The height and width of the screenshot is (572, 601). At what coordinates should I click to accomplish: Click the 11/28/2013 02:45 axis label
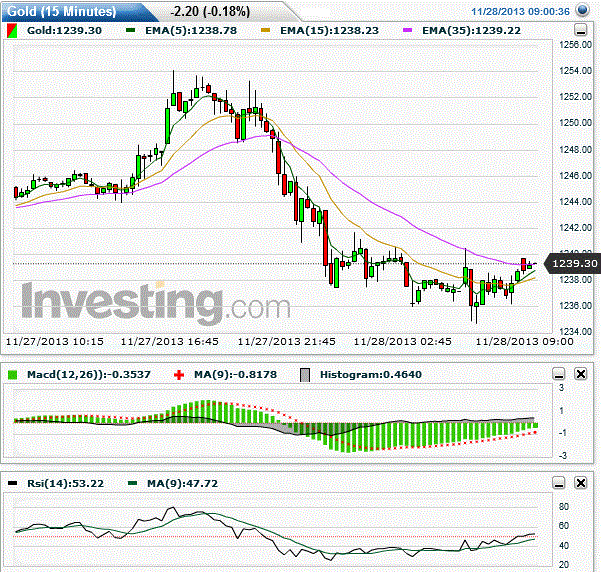(x=402, y=341)
